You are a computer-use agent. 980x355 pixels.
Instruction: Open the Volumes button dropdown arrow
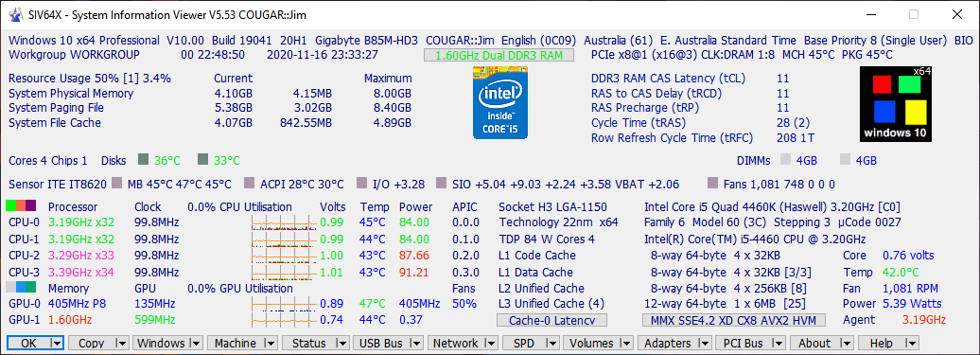tap(626, 343)
